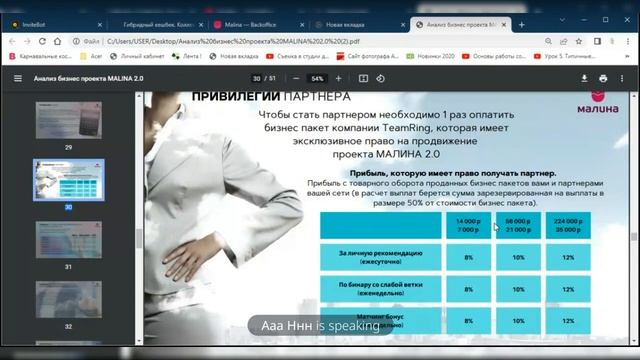Image resolution: width=640 pixels, height=360 pixels.
Task: Open the browser side panel
Action: point(597,41)
